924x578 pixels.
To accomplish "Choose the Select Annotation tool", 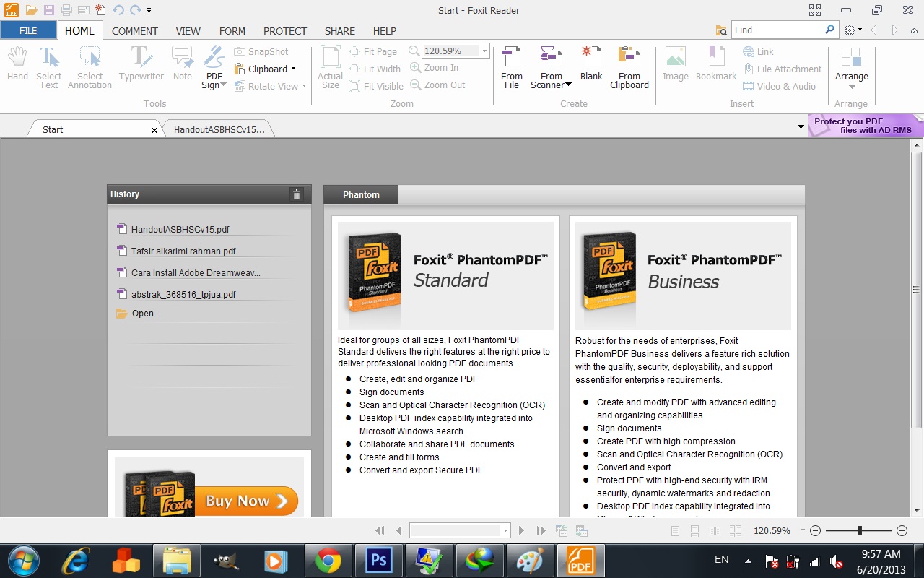I will [x=90, y=68].
